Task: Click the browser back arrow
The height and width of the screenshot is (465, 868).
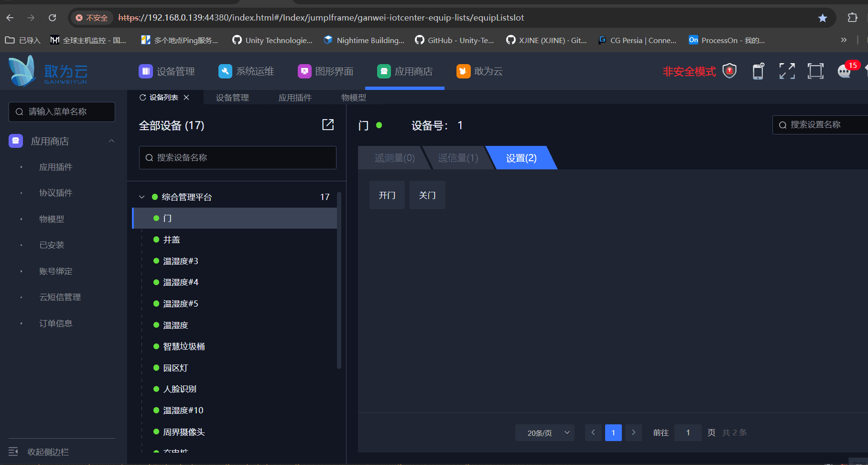Action: [x=10, y=18]
